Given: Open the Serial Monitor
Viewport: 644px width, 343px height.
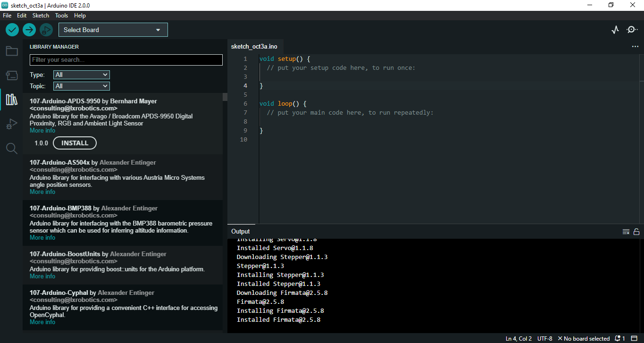Looking at the screenshot, I should [x=632, y=30].
